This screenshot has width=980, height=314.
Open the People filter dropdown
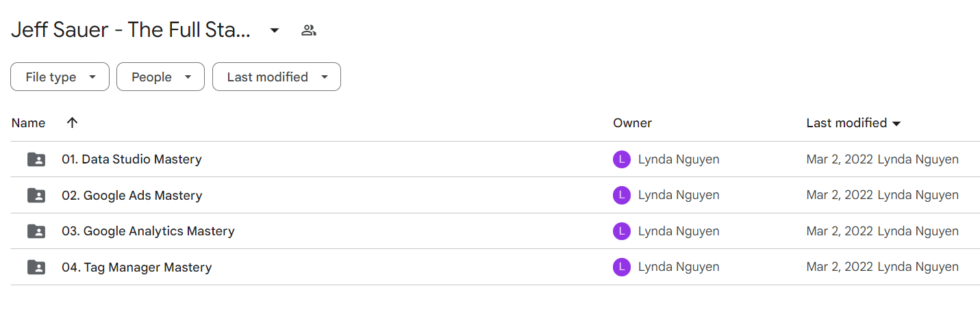click(x=160, y=77)
